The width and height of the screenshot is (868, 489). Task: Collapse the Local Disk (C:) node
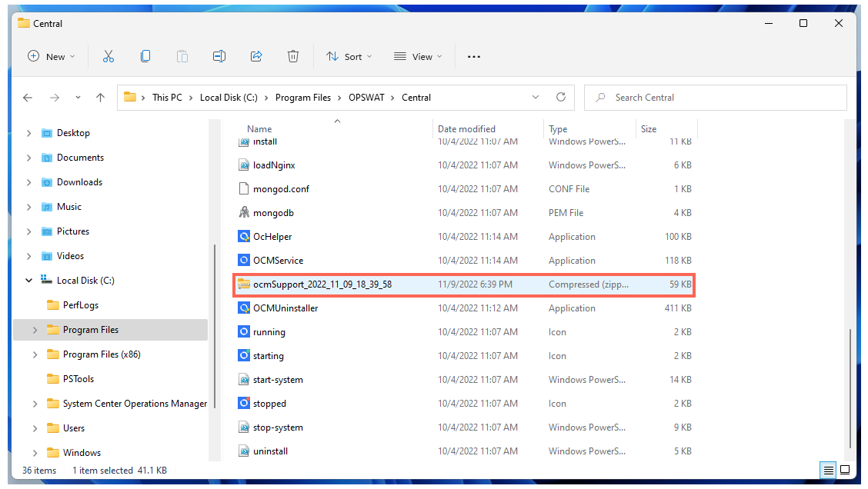[28, 281]
